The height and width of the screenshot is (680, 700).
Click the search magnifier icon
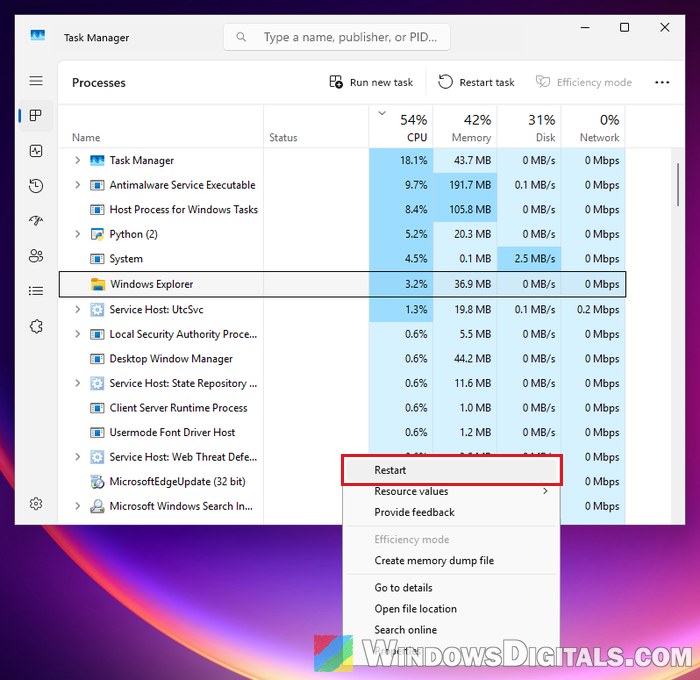click(241, 37)
